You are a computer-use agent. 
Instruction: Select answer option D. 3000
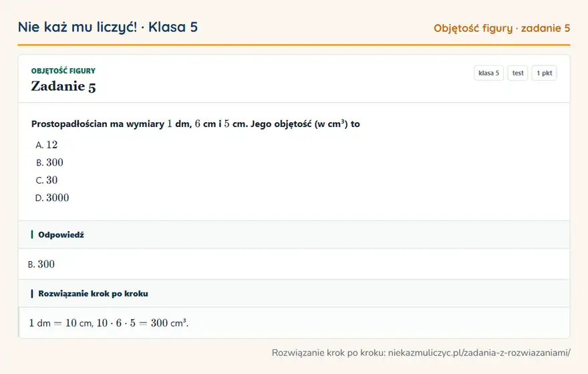pyautogui.click(x=52, y=198)
